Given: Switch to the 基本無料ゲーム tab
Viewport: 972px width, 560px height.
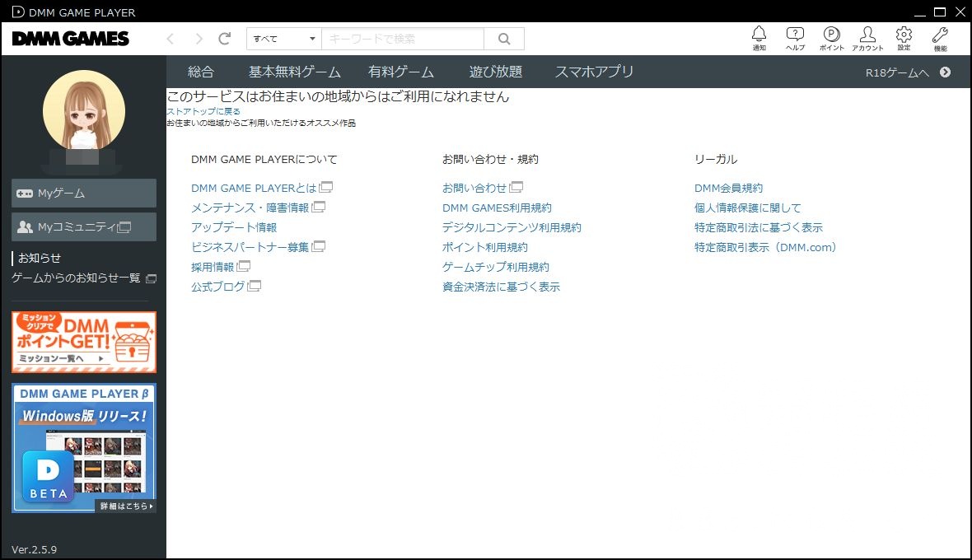Looking at the screenshot, I should click(x=294, y=72).
